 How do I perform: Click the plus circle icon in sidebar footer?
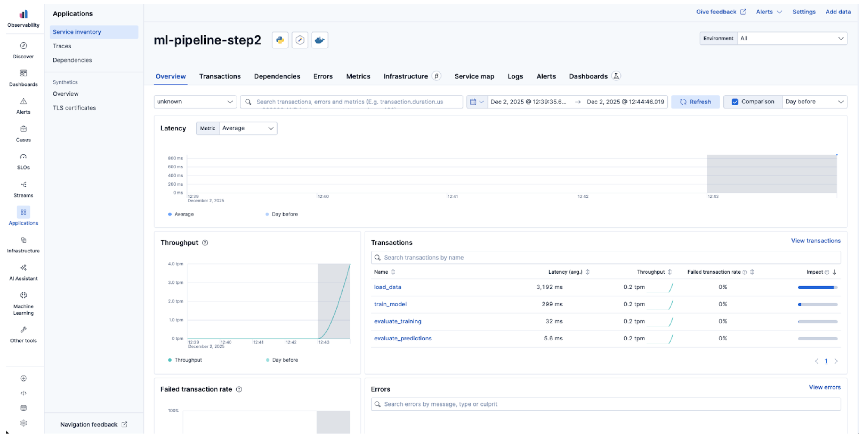pos(23,378)
